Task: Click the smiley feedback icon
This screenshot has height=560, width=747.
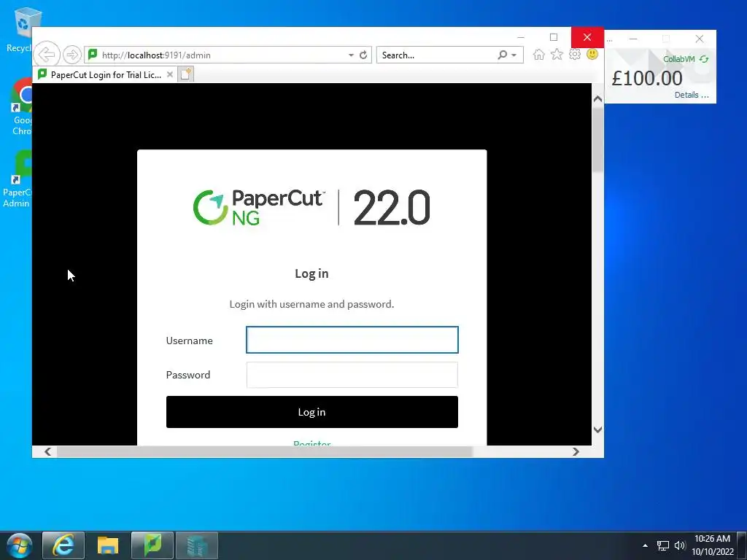Action: pos(592,54)
